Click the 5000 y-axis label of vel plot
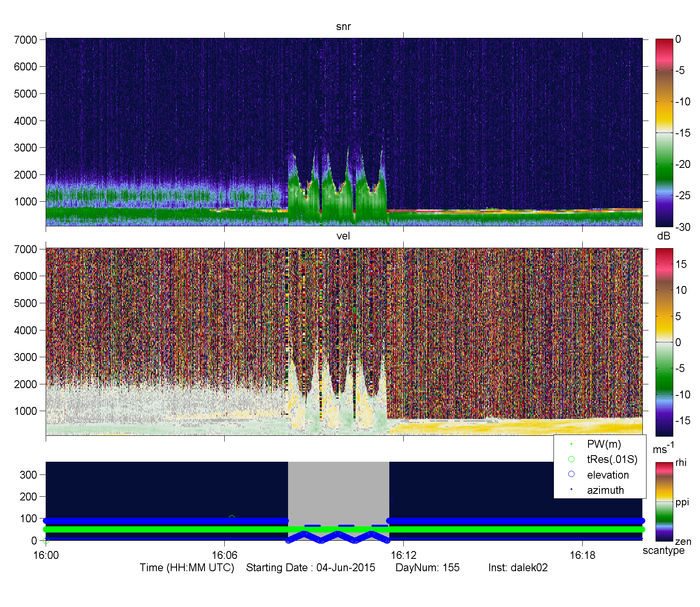Screen dimensions: 700x607 tap(26, 303)
